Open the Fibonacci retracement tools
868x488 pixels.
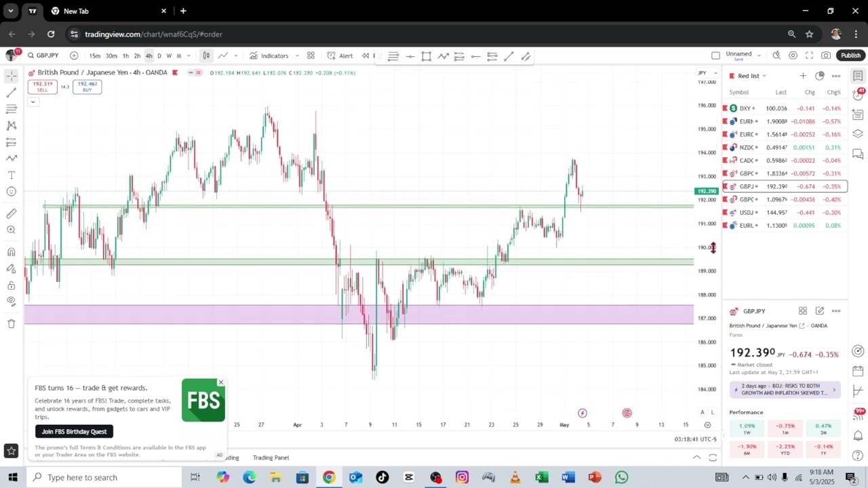(12, 109)
